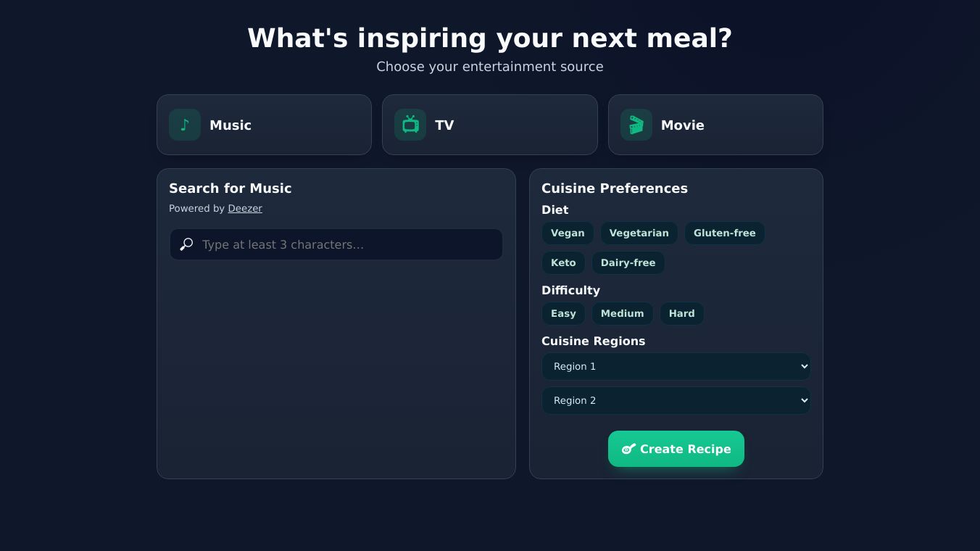Enable the Vegetarian diet option
The height and width of the screenshot is (551, 980).
tap(639, 233)
